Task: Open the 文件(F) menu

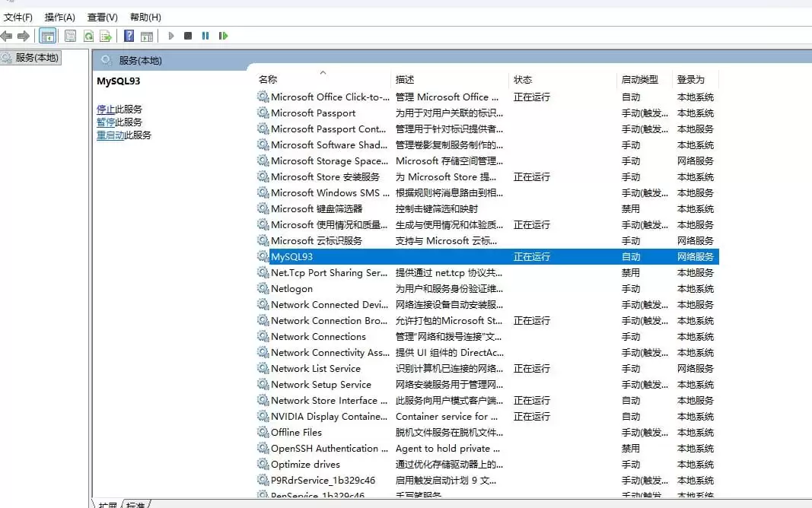Action: click(18, 17)
